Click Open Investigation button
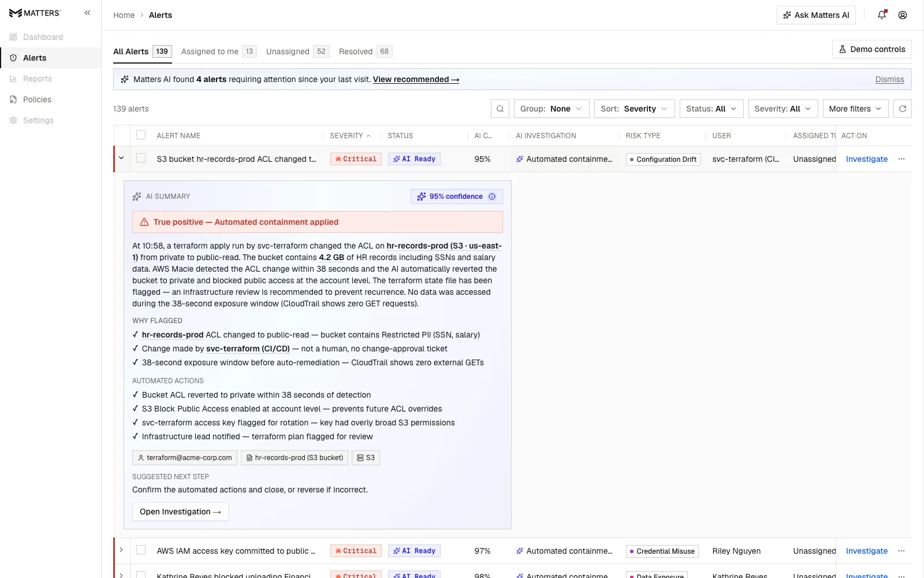The height and width of the screenshot is (578, 924). click(180, 512)
